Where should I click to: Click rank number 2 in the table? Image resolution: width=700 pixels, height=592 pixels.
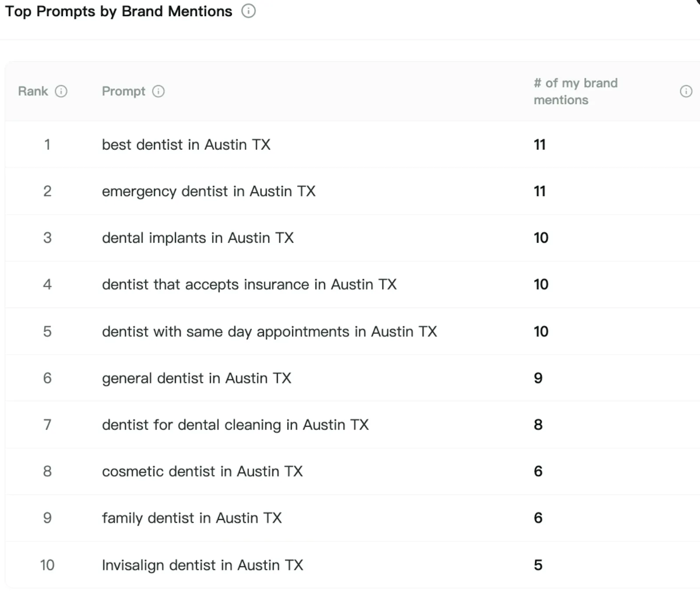click(x=47, y=192)
